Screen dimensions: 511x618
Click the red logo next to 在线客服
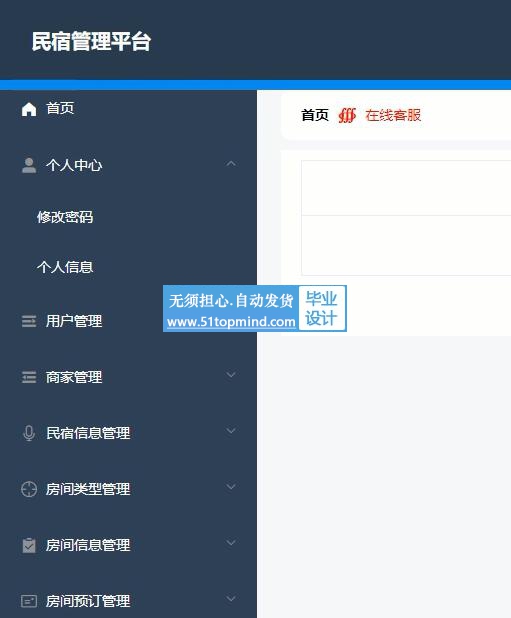pyautogui.click(x=347, y=115)
